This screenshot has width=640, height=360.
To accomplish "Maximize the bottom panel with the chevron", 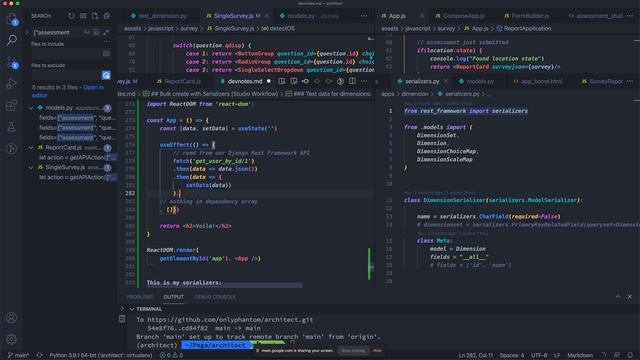I will [618, 297].
